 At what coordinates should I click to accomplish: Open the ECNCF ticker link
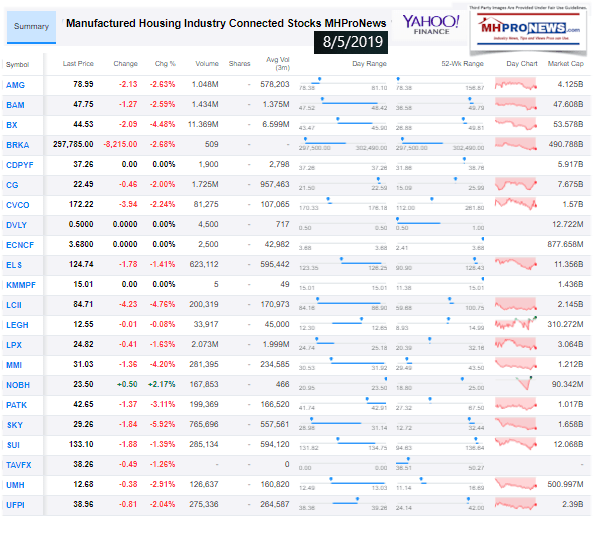tap(20, 245)
